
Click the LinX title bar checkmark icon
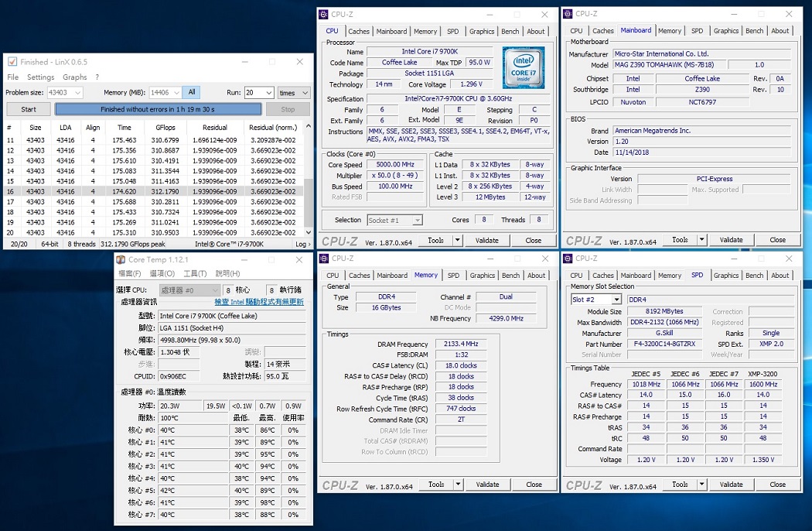point(12,62)
